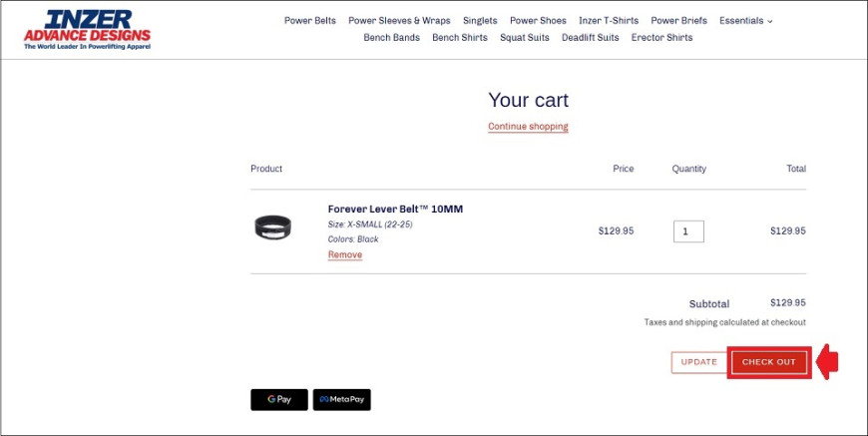Remove the Forever Lever Belt from cart

tap(345, 254)
